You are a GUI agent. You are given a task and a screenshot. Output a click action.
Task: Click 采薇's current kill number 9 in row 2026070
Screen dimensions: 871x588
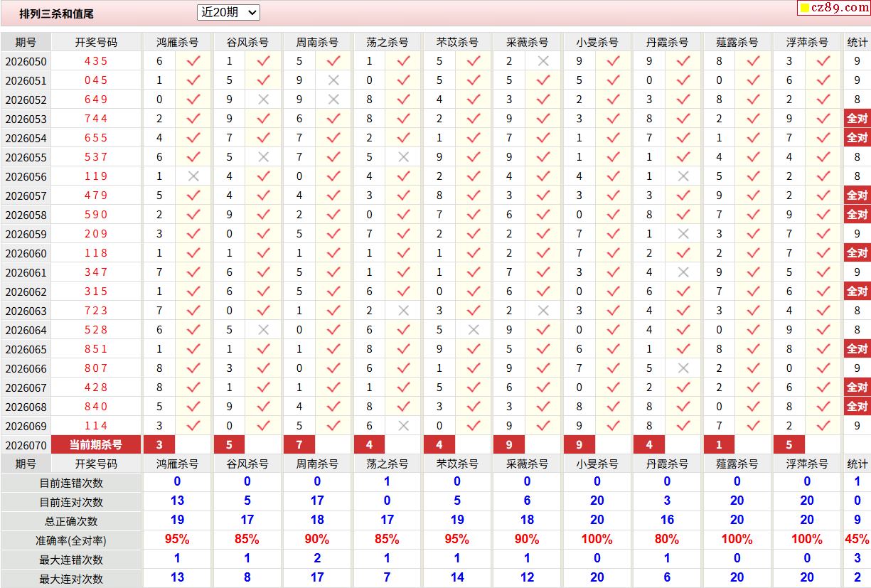click(510, 445)
